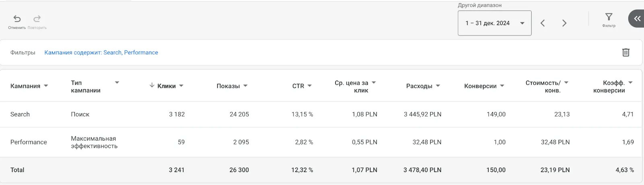
Task: Expand the Кампания column dropdown arrow
Action: pyautogui.click(x=46, y=86)
